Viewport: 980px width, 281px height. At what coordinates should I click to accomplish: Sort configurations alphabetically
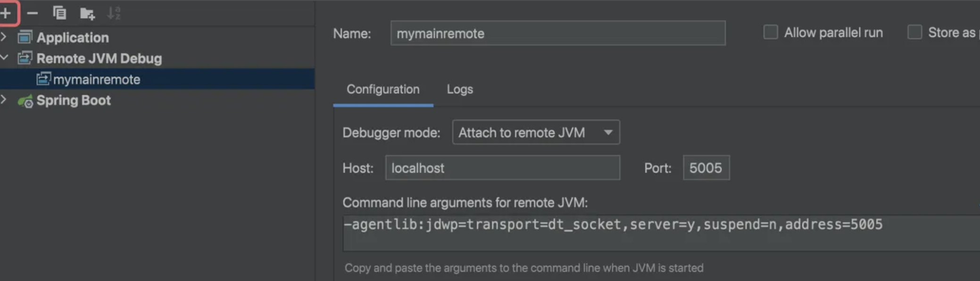tap(114, 13)
